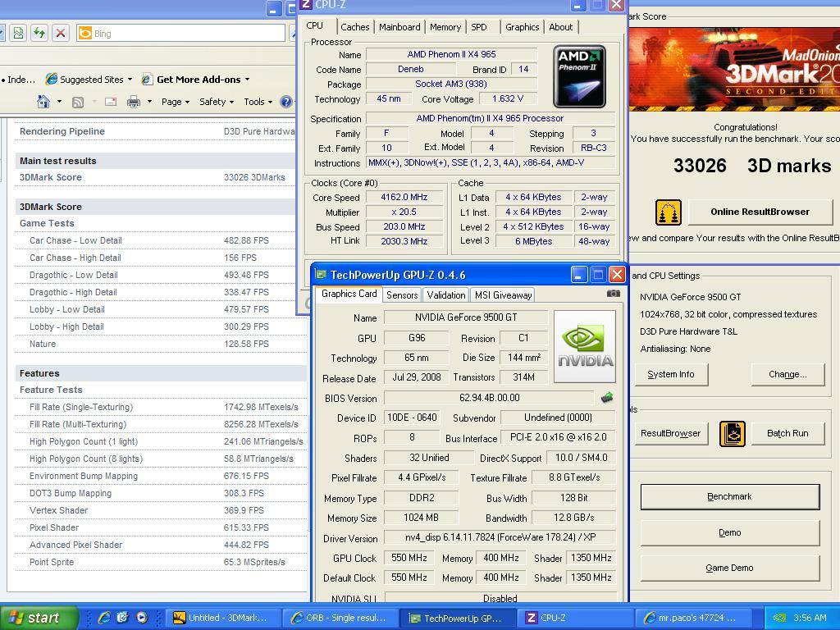Screen dimensions: 840x630
Task: Click the yellow icon next to Batch Run
Action: (733, 433)
